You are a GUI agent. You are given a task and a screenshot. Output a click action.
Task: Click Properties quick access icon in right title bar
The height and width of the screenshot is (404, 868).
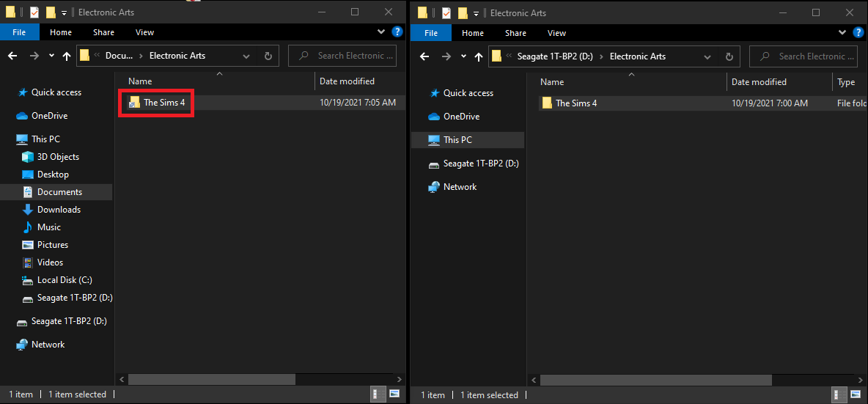point(446,12)
